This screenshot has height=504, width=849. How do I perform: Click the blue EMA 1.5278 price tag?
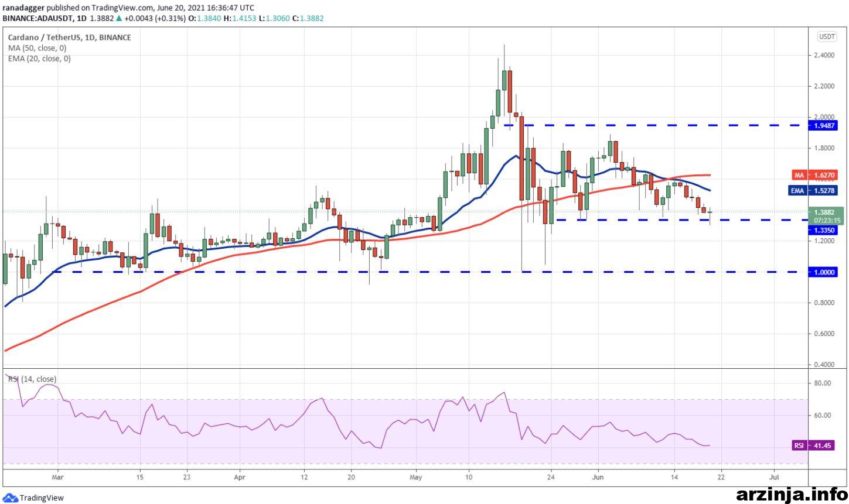pos(814,190)
